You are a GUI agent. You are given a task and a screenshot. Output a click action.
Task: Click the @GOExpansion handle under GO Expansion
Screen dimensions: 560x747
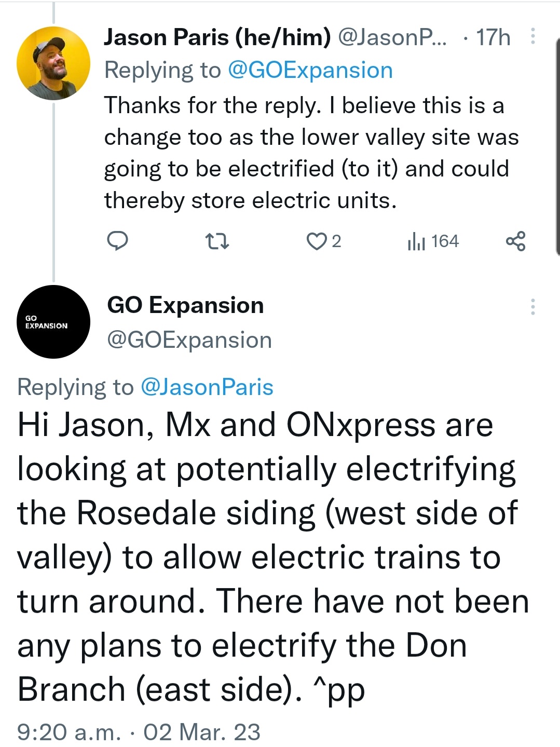coord(189,341)
